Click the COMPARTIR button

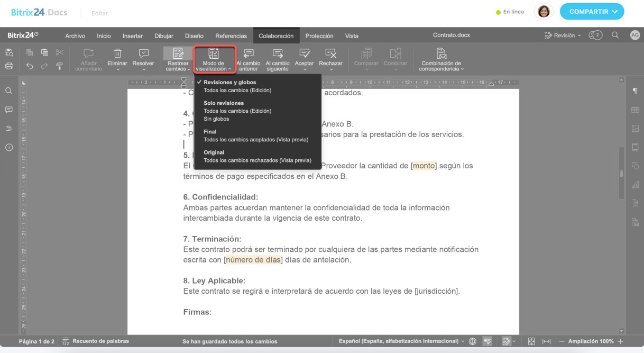pyautogui.click(x=592, y=12)
